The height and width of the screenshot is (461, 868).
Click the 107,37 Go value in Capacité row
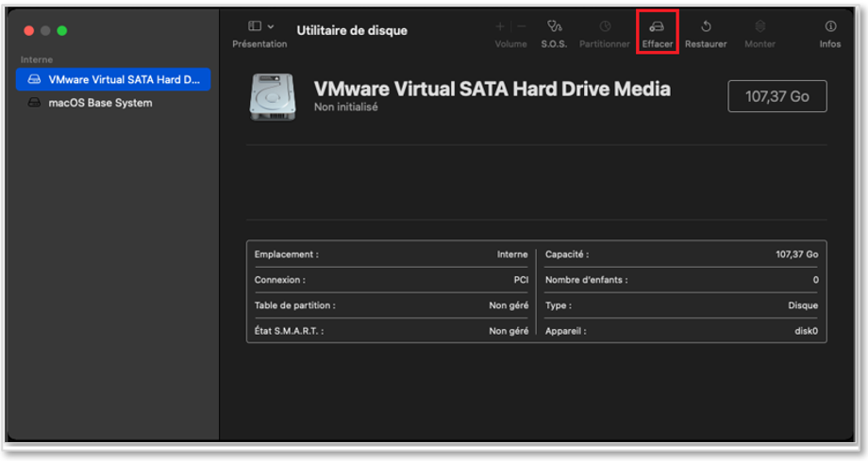pos(796,255)
